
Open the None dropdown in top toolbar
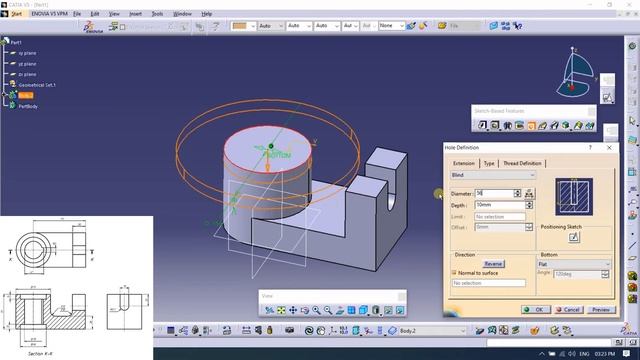point(391,26)
